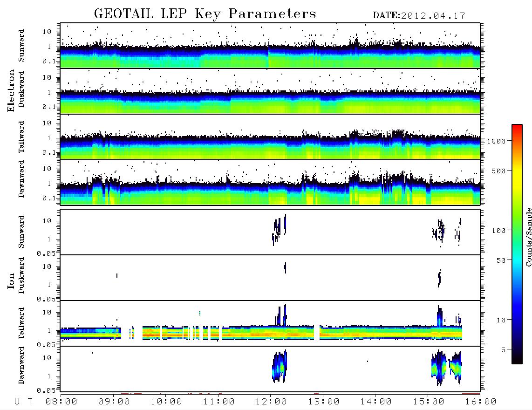
Task: Click the 0.05 label of Ion Sunward axis
Action: coord(46,253)
